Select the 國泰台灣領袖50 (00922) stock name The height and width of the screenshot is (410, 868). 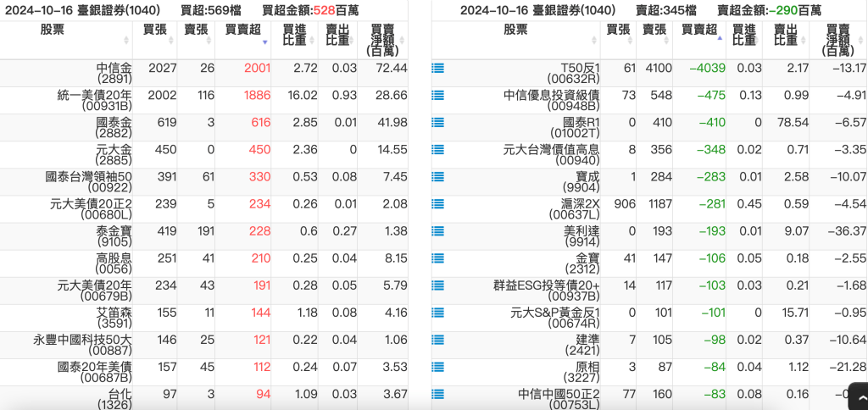click(88, 182)
